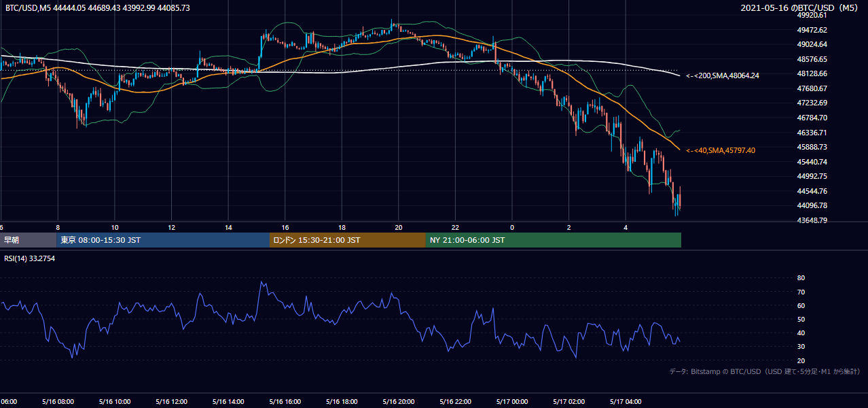
Task: Click RSI axis level 40
Action: tap(801, 333)
